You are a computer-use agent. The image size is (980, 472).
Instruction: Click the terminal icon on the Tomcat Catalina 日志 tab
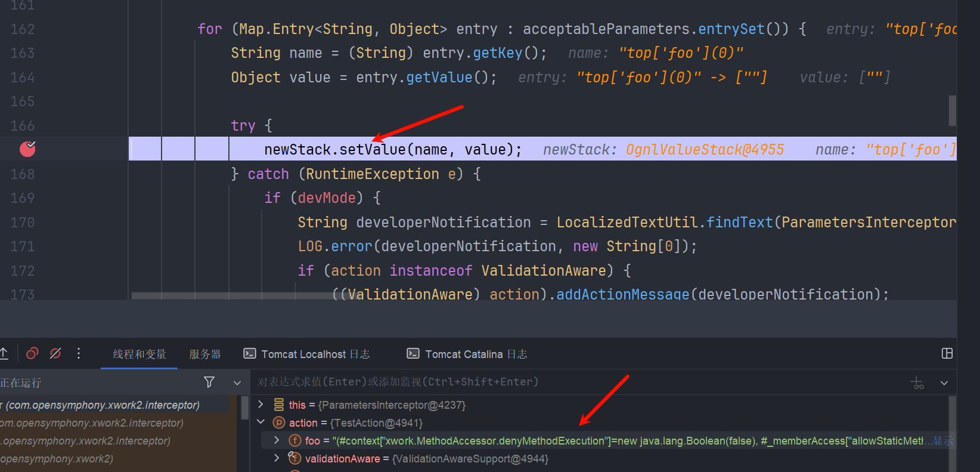pyautogui.click(x=413, y=354)
